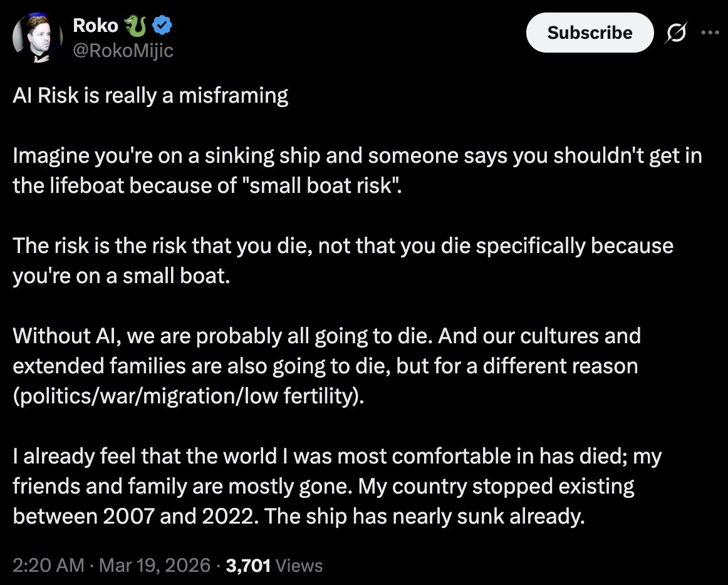Click the paragraph starting Imagine you're on
The width and height of the screenshot is (728, 585).
[357, 170]
